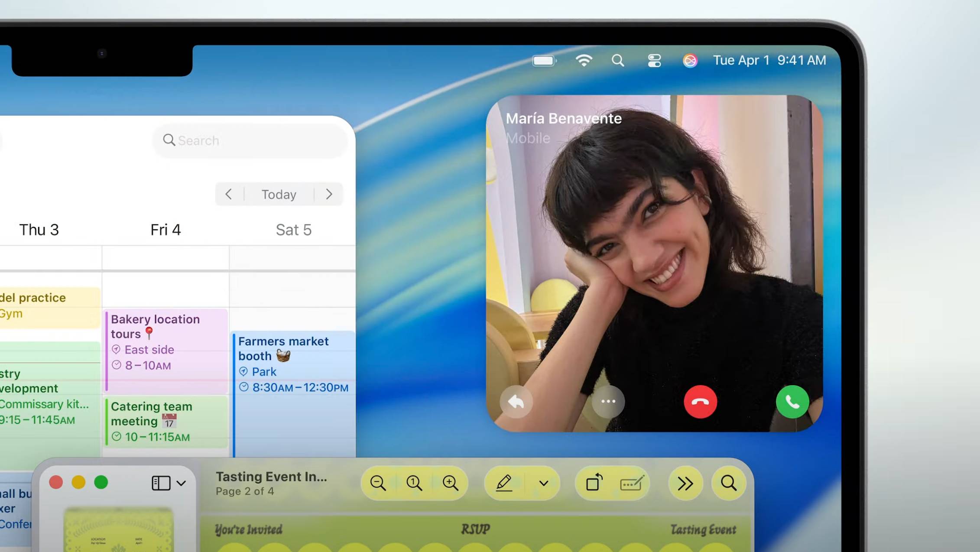Select the page thumbnail in the Preview sidebar
980x552 pixels.
[118, 530]
